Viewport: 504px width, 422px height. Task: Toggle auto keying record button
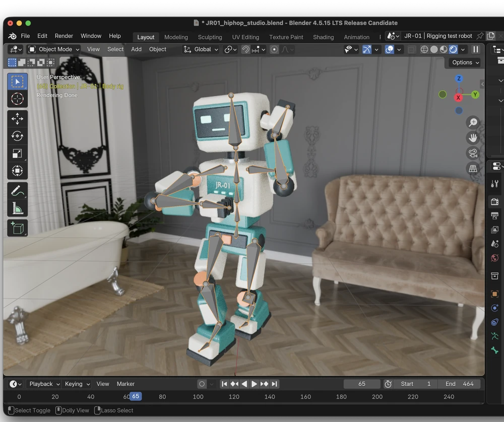pos(202,384)
